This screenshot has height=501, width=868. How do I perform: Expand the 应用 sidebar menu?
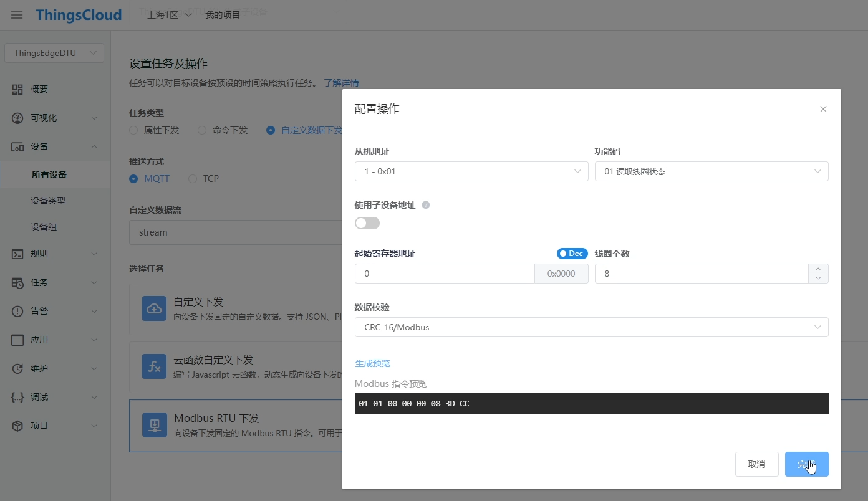[x=94, y=340]
